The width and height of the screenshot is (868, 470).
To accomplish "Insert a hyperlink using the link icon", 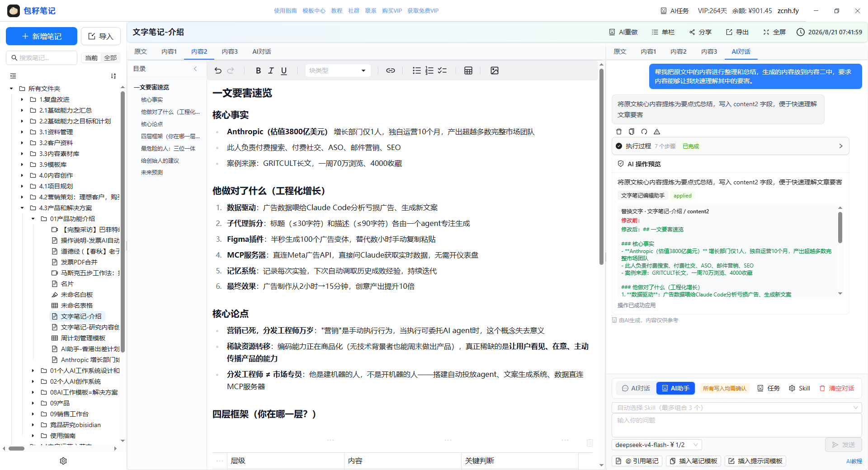I will click(x=391, y=70).
